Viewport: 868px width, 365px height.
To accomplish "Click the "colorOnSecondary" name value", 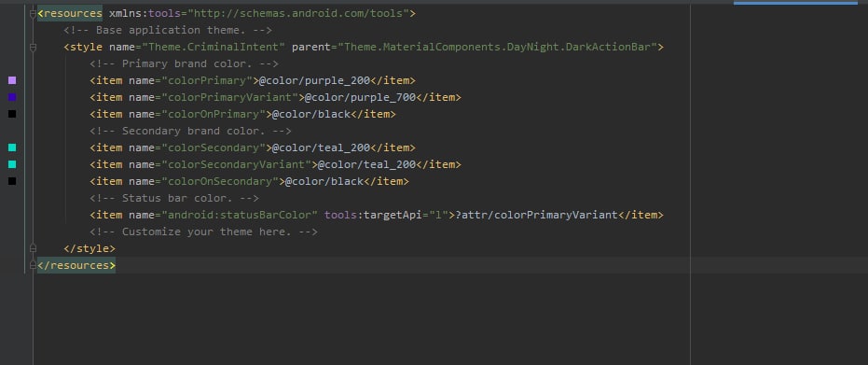I will coord(220,181).
